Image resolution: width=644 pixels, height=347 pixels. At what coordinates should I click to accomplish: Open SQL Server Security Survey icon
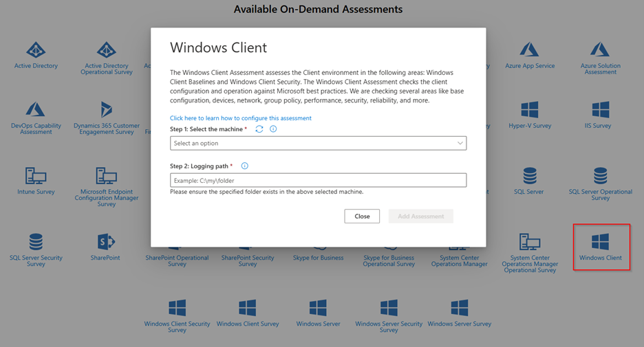point(36,242)
